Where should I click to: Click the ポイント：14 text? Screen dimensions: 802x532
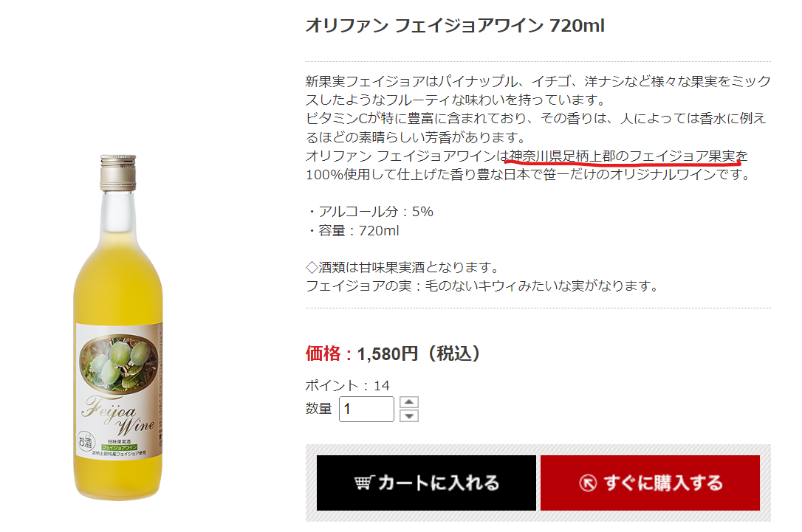347,385
